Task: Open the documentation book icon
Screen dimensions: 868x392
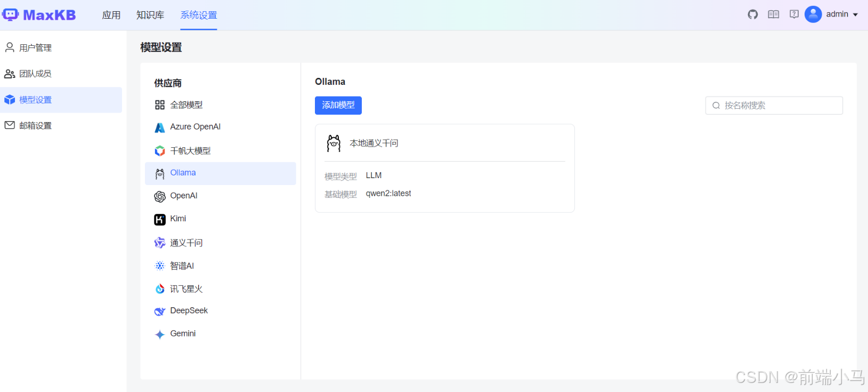Action: coord(773,14)
